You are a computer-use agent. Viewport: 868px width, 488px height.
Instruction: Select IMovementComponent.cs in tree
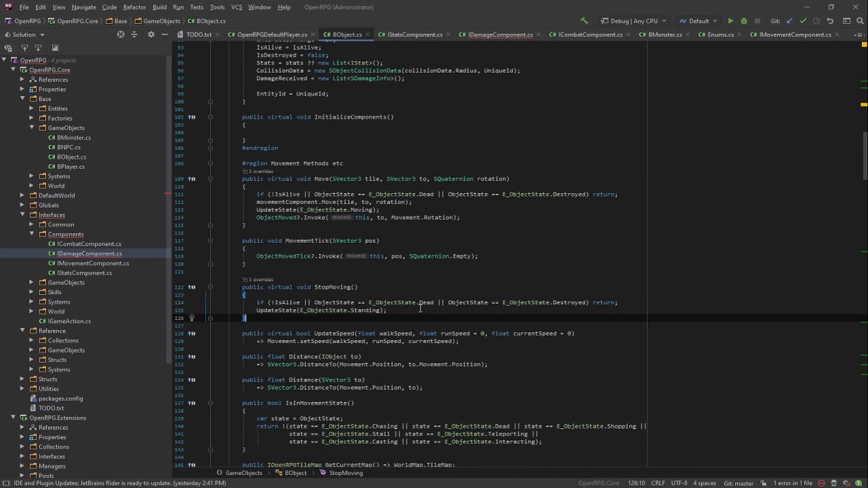point(93,263)
